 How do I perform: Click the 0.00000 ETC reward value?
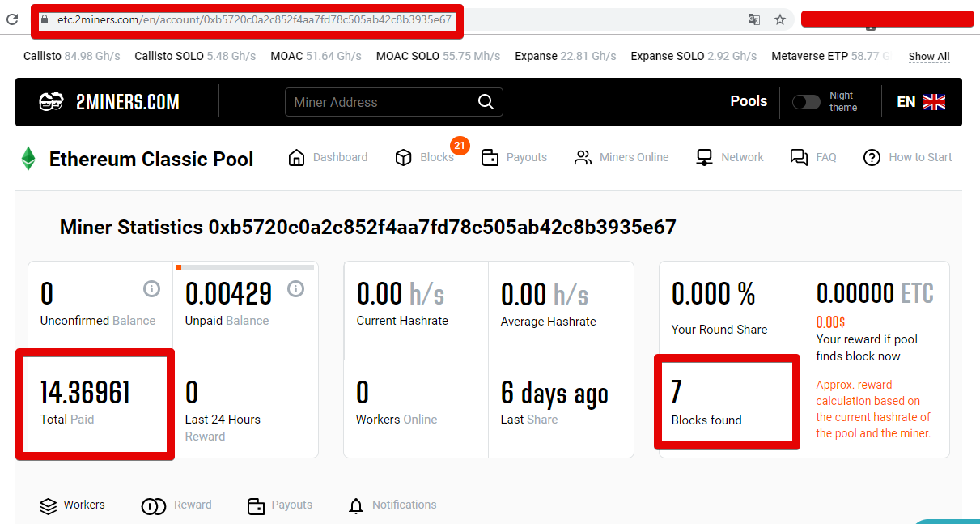pos(875,293)
